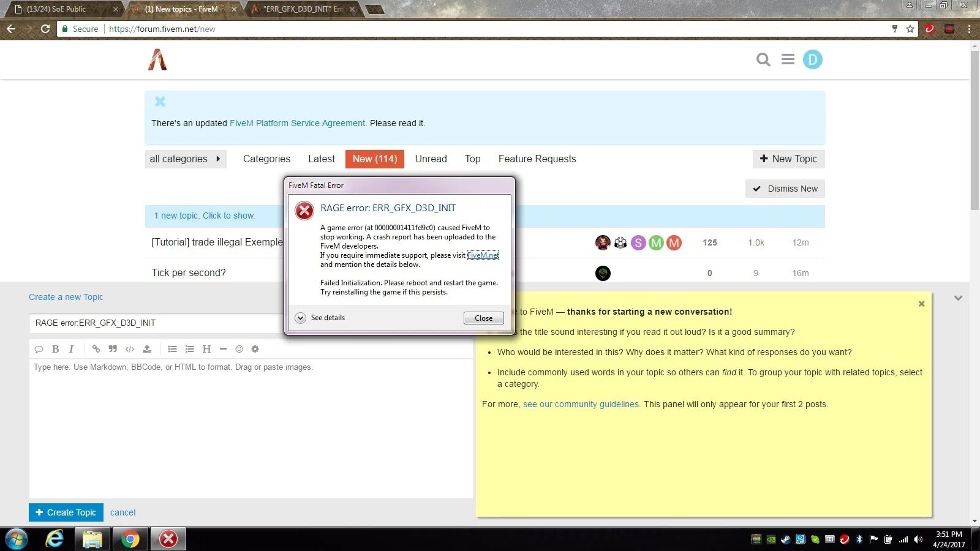Click Dismiss New button

[785, 189]
